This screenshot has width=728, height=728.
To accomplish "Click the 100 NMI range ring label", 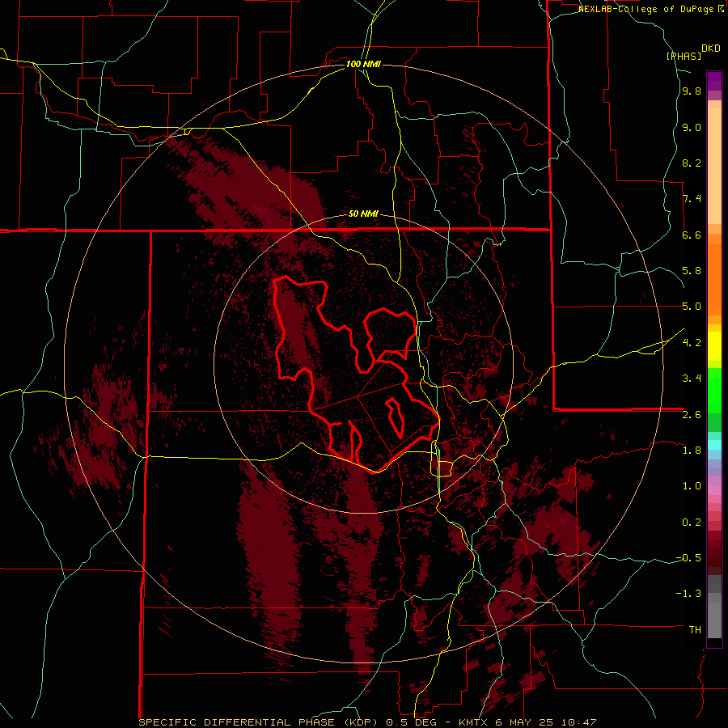I will (x=363, y=64).
